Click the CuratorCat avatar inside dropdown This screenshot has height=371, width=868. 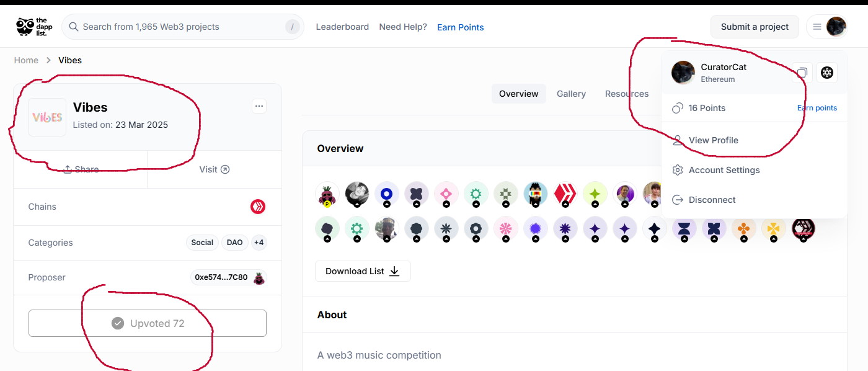click(x=683, y=73)
